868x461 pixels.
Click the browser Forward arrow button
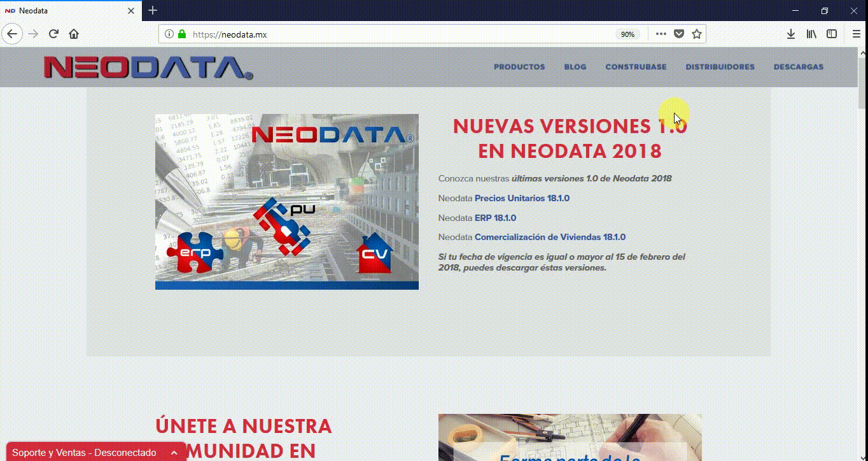point(34,34)
